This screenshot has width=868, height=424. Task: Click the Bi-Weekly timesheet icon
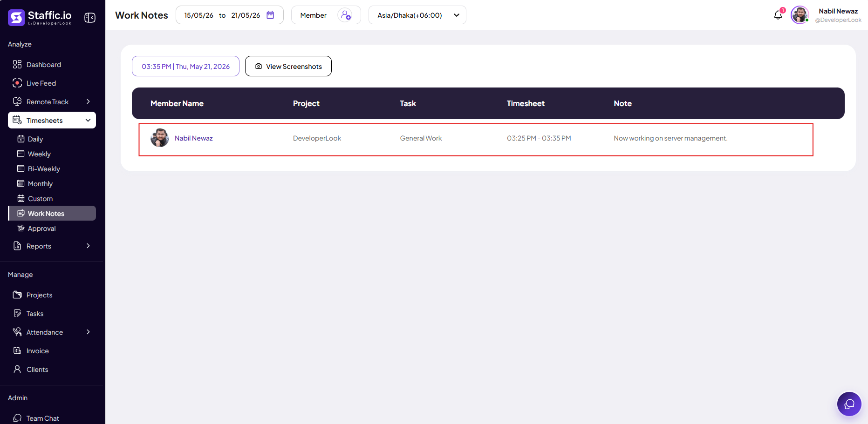click(x=21, y=168)
